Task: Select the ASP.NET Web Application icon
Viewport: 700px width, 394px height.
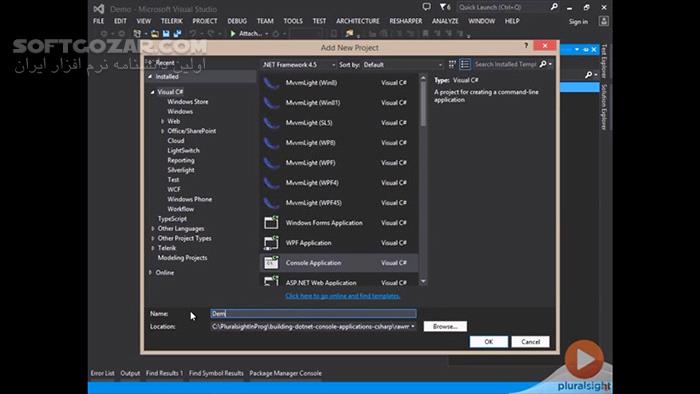Action: coord(271,281)
